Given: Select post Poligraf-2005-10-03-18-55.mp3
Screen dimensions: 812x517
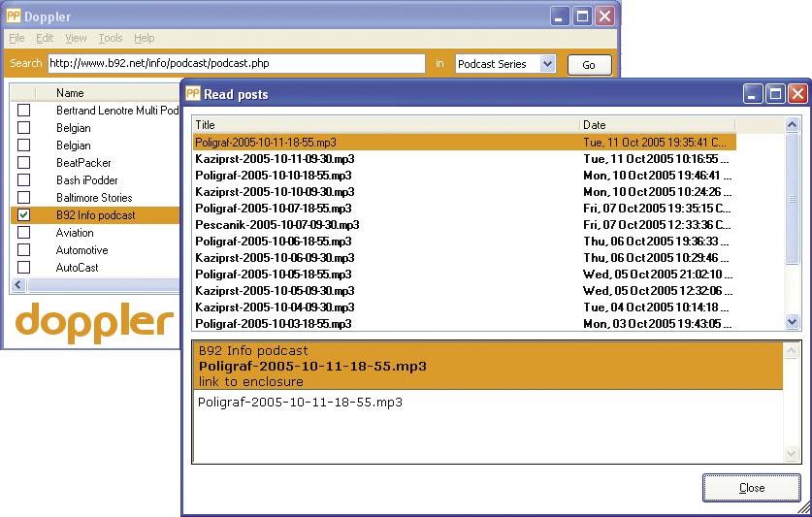Looking at the screenshot, I should coord(274,324).
